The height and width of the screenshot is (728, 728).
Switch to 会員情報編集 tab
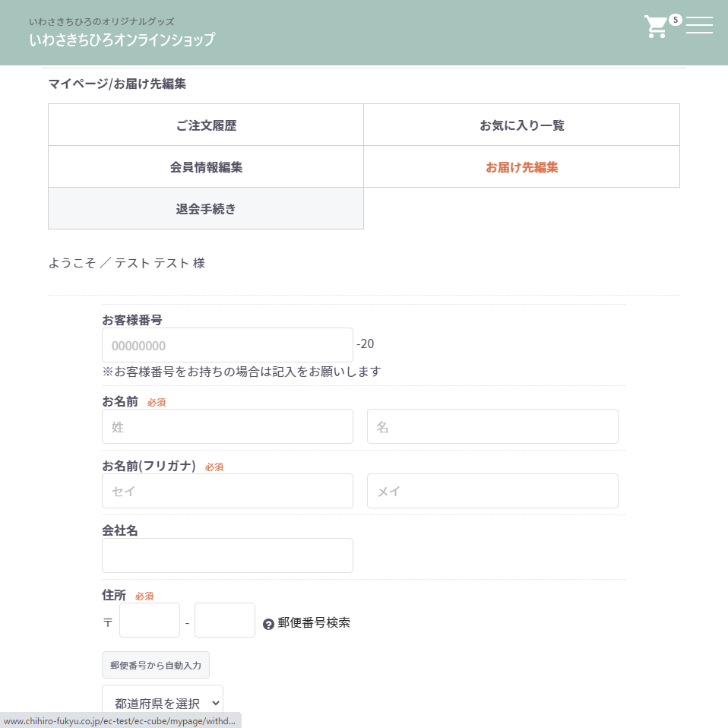[206, 166]
